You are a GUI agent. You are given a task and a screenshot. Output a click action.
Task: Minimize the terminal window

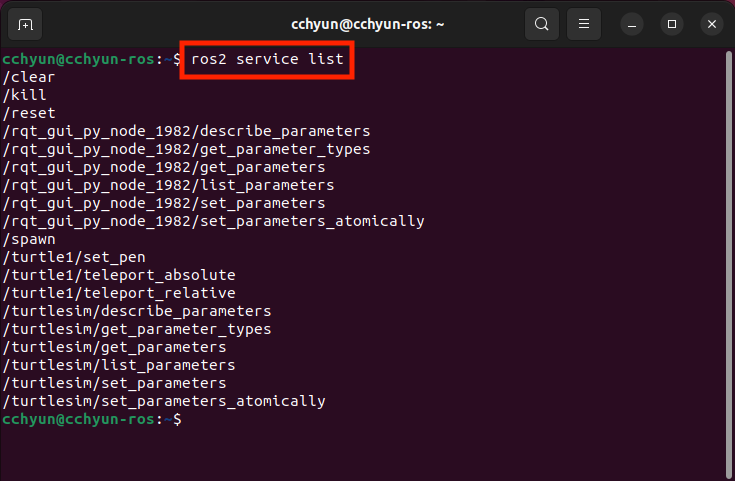click(x=632, y=24)
